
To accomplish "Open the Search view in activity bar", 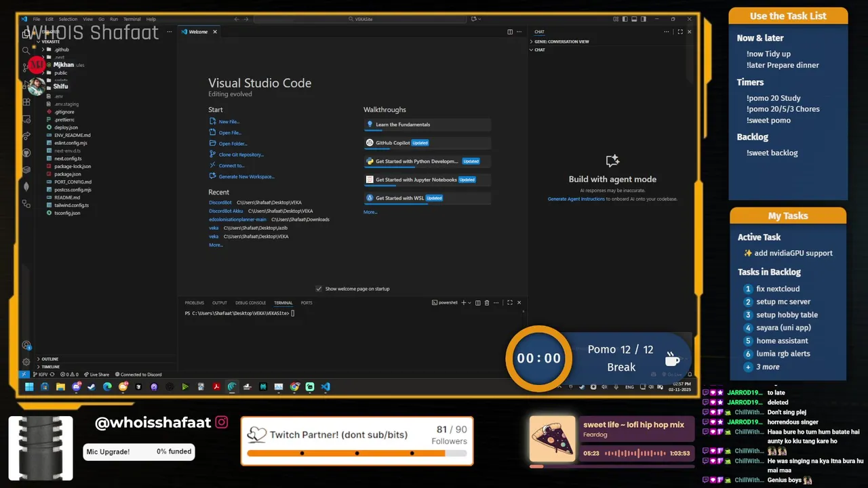I will 26,50.
